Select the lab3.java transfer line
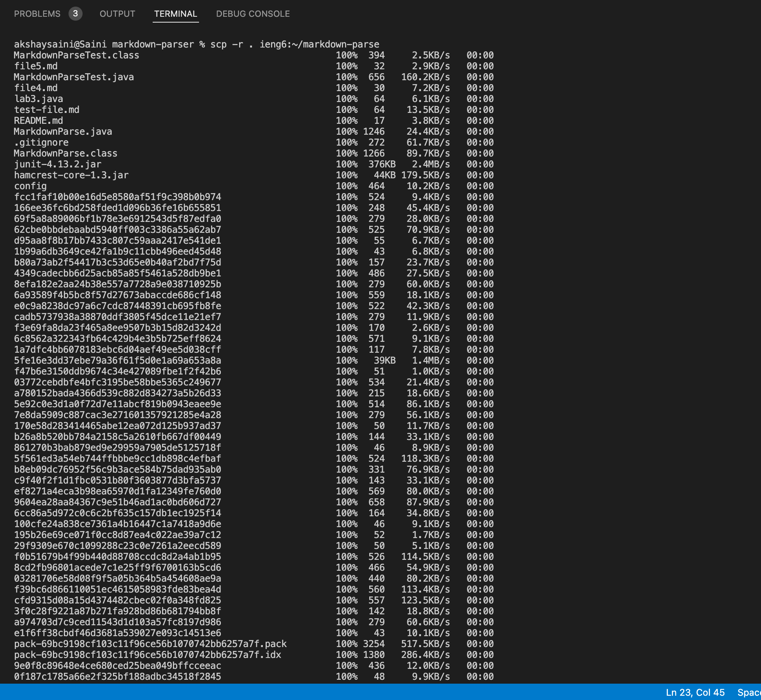 (x=38, y=99)
